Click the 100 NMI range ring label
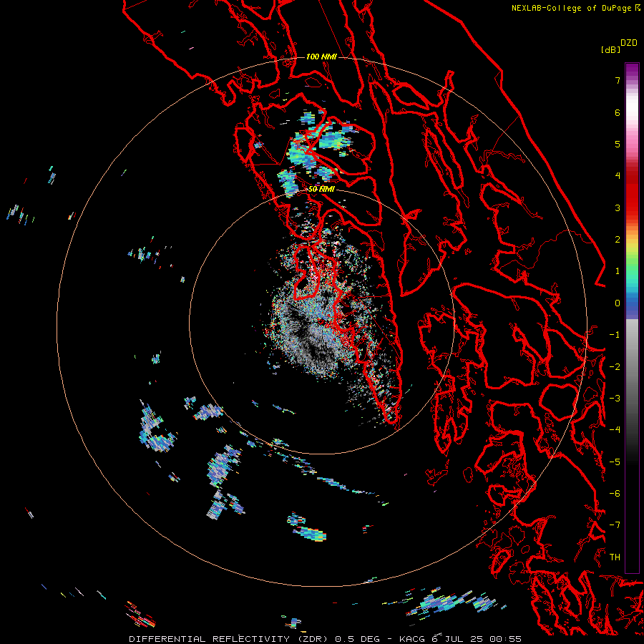The height and width of the screenshot is (644, 644). tap(321, 57)
